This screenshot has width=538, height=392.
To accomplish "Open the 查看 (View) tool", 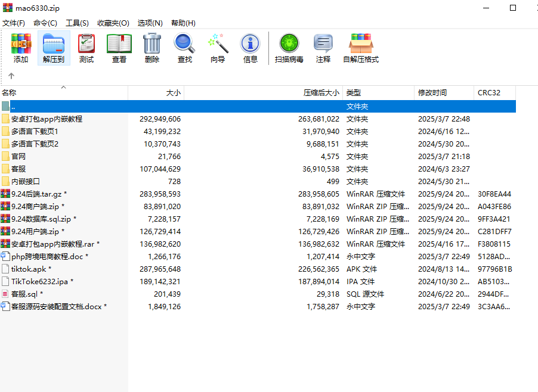I will 118,48.
